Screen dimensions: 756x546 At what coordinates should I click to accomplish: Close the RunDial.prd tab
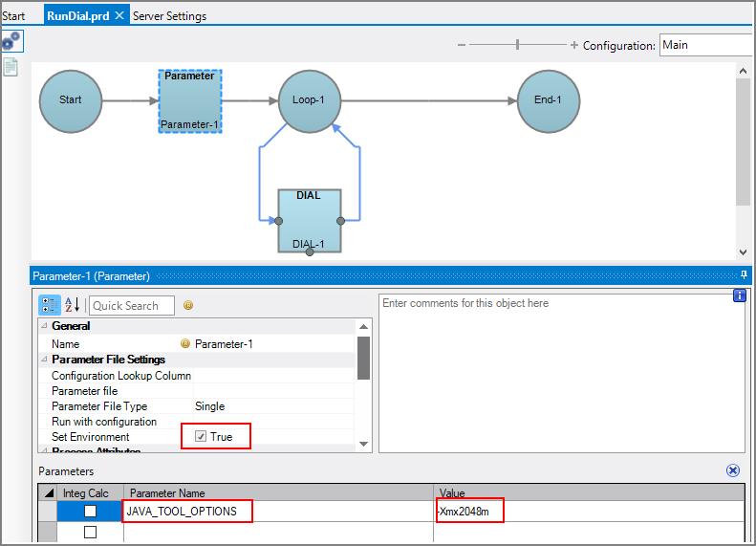pyautogui.click(x=119, y=16)
